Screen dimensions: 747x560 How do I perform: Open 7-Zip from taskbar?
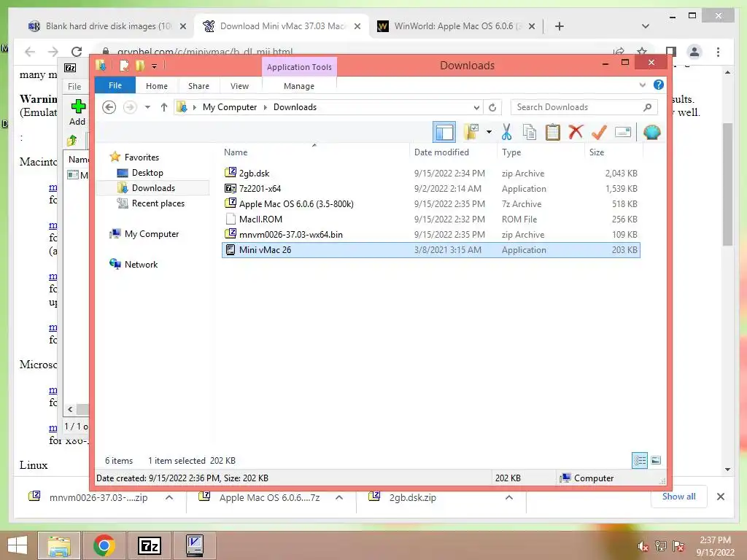pyautogui.click(x=149, y=545)
